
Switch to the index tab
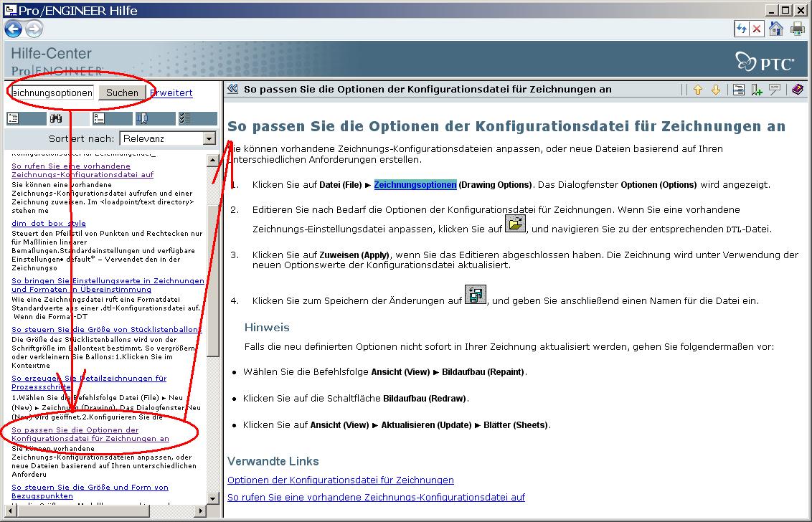point(112,118)
